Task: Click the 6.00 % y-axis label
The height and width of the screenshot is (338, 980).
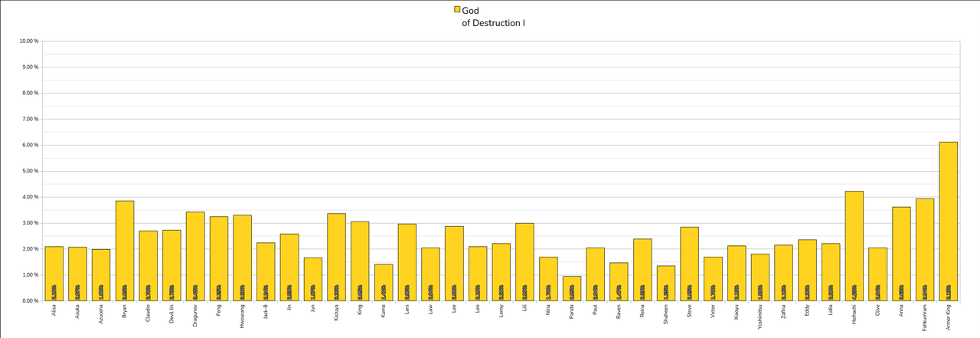Action: (29, 145)
